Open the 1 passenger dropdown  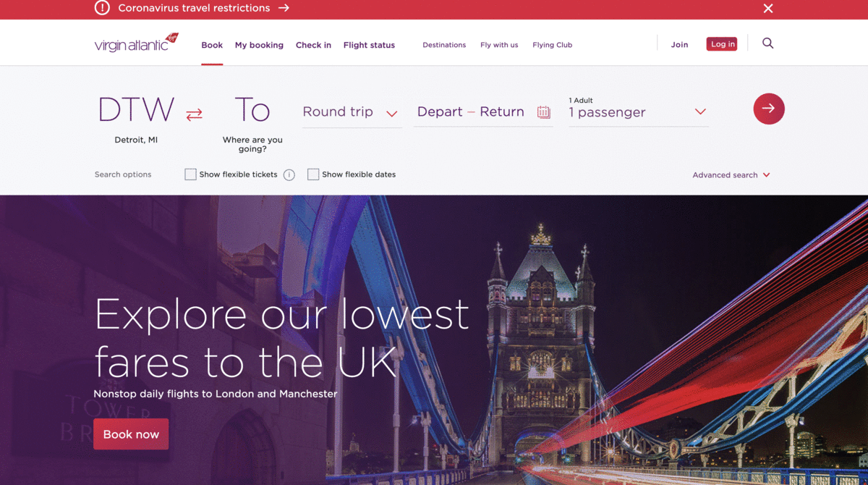point(638,112)
